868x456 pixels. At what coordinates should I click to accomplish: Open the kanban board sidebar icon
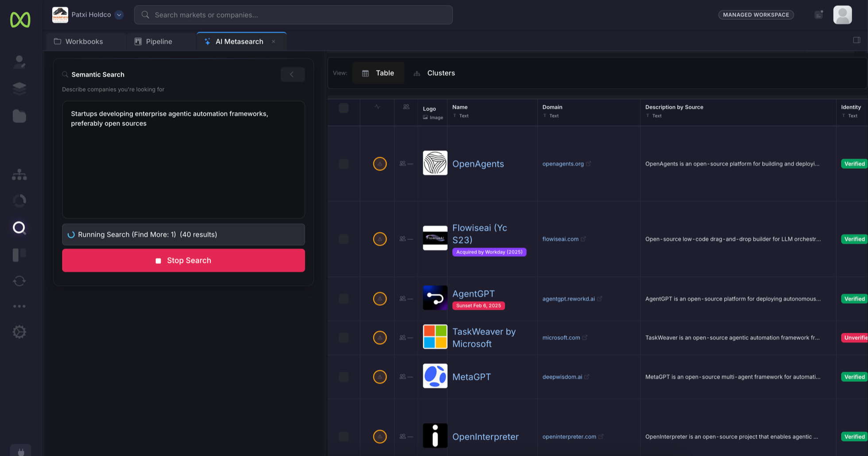tap(19, 255)
